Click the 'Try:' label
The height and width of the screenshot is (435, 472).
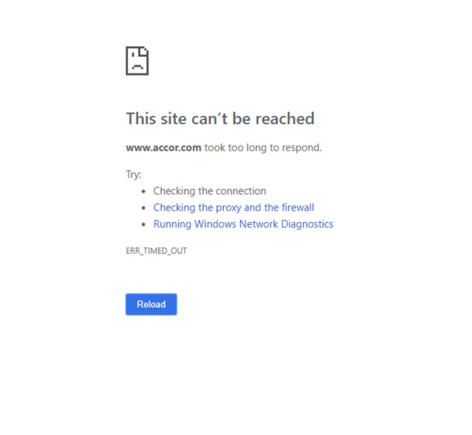134,174
